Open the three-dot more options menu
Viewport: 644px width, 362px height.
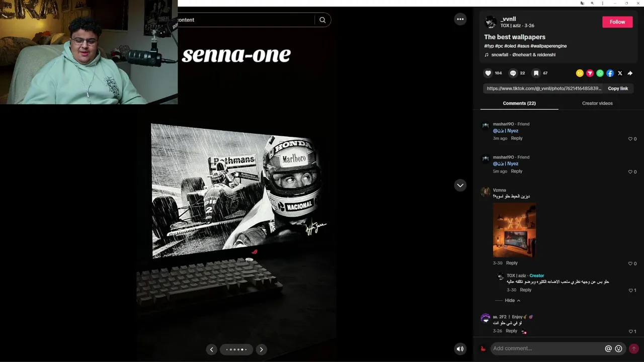[460, 19]
